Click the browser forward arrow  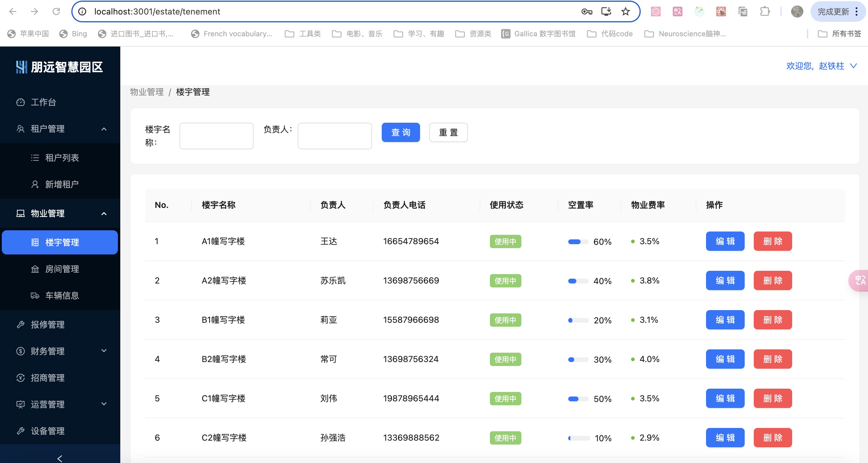coord(34,11)
